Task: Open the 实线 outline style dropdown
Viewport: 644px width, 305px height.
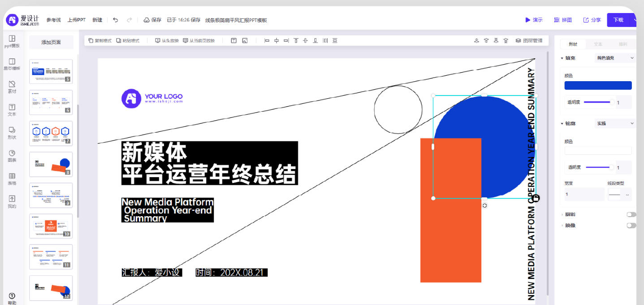Action: 615,123
